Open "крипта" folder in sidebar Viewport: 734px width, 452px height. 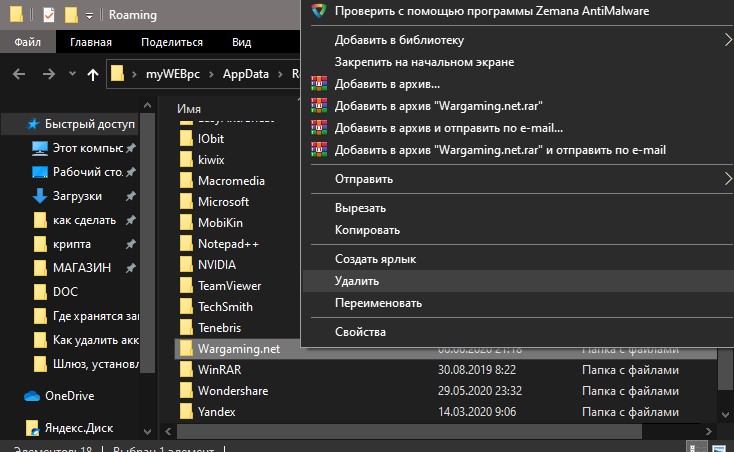pos(72,244)
